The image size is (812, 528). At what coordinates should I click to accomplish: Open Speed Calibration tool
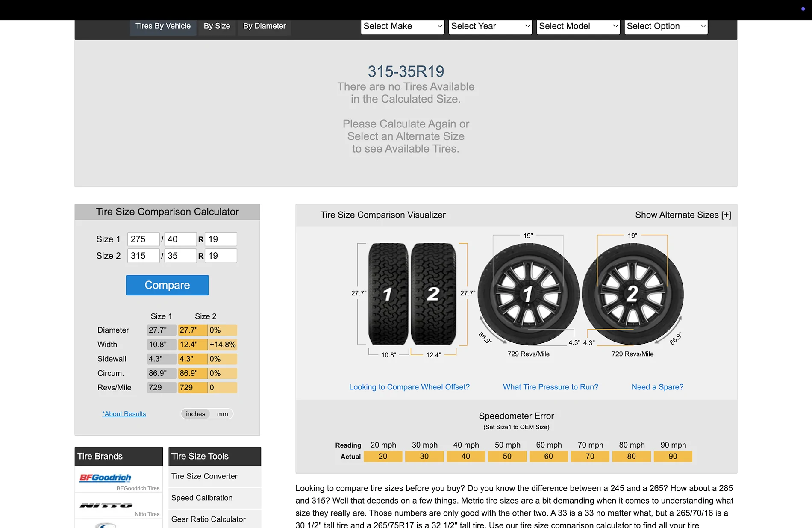[x=215, y=498]
